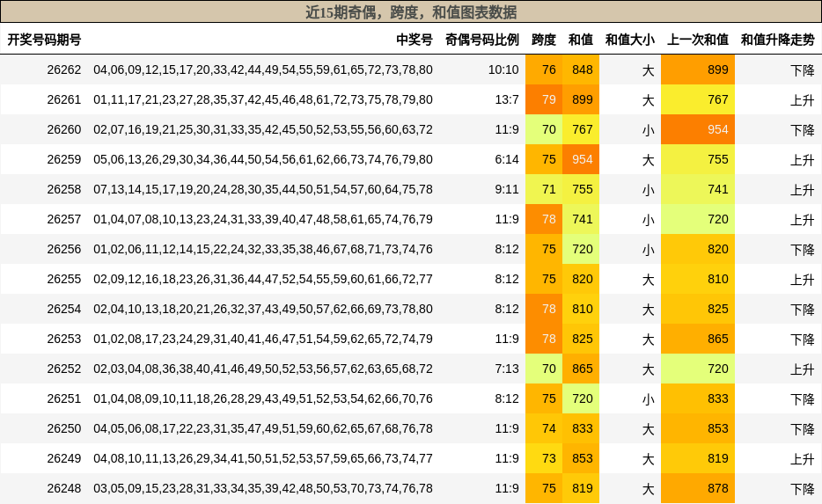This screenshot has height=504, width=822.
Task: Select issue number 26261
Action: (64, 99)
